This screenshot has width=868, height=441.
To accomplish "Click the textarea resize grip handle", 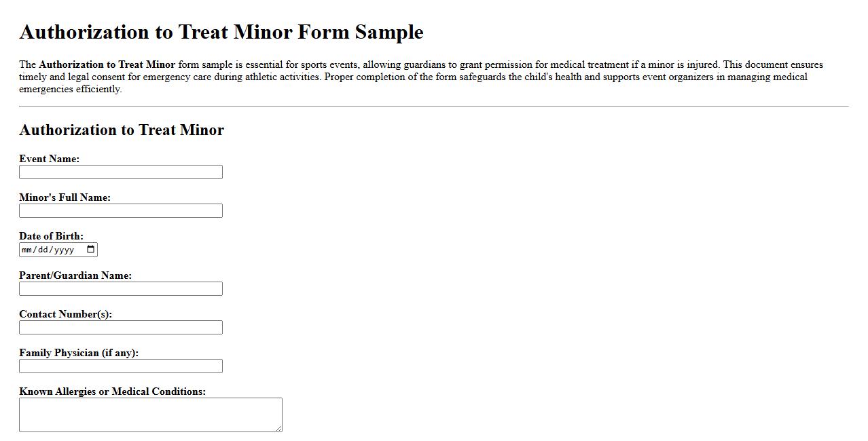I will click(x=279, y=428).
